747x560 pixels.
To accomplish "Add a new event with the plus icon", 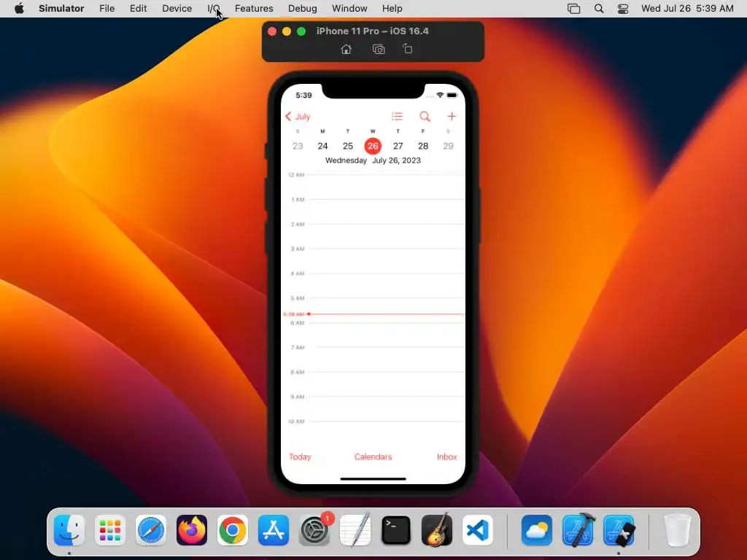I will pyautogui.click(x=452, y=116).
